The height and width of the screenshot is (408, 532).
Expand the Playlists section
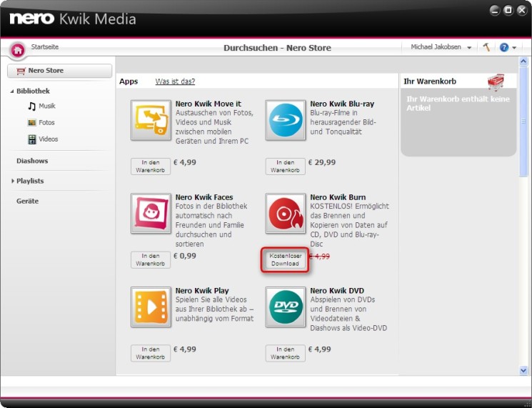pyautogui.click(x=12, y=181)
